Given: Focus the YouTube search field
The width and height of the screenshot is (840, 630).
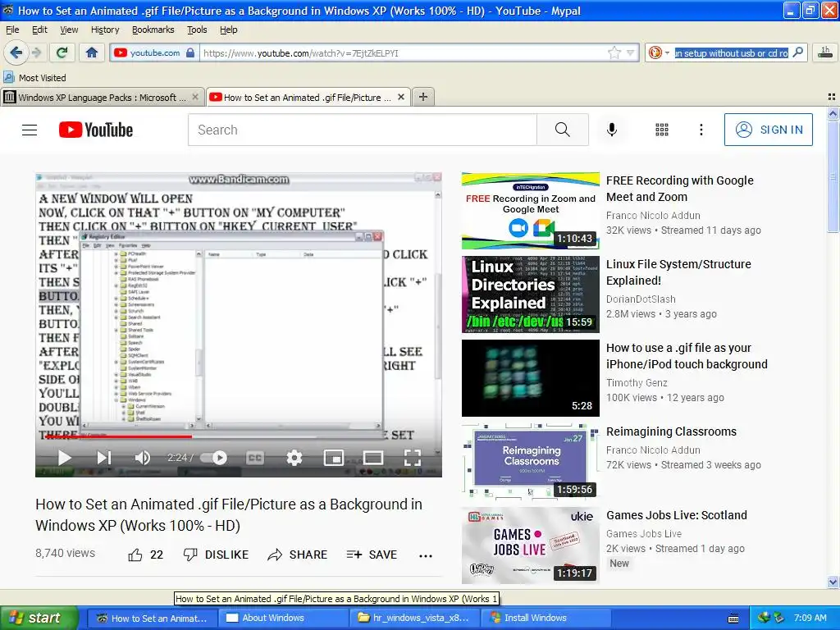Looking at the screenshot, I should click(362, 130).
